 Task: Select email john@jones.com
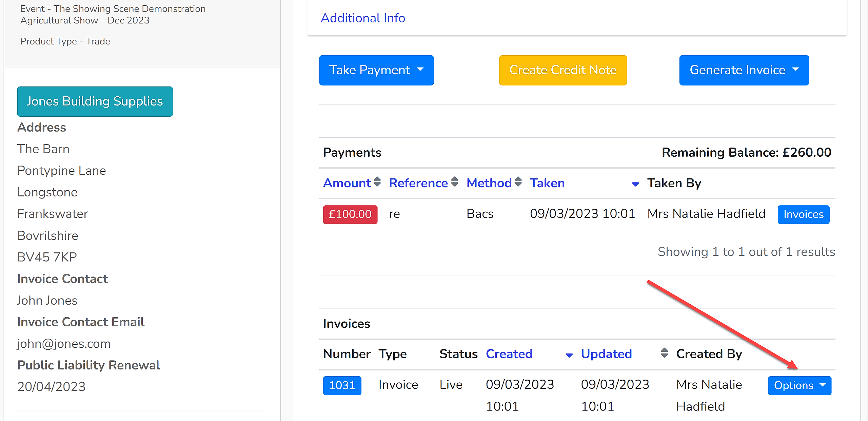click(x=64, y=344)
